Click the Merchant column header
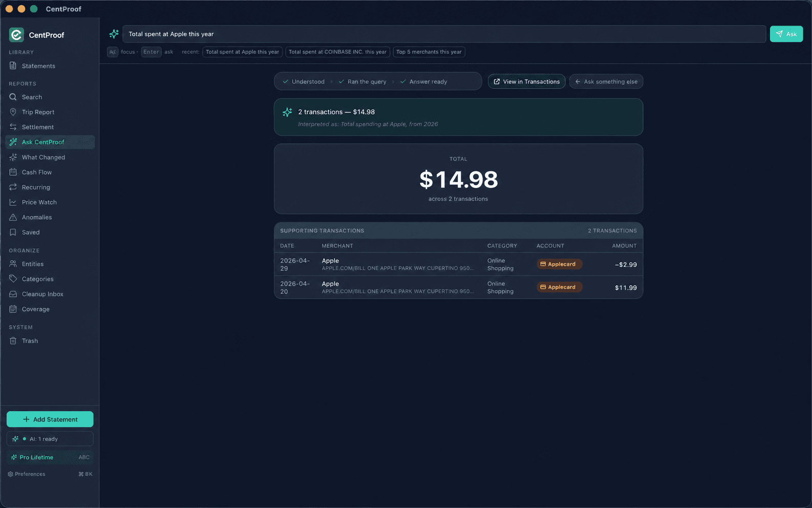 click(x=337, y=246)
